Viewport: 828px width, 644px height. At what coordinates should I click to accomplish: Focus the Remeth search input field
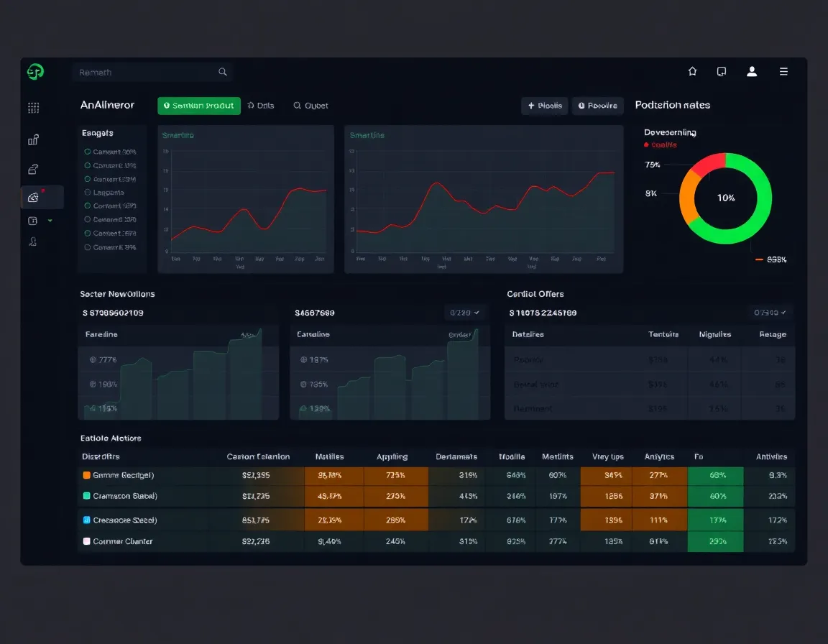pyautogui.click(x=152, y=73)
